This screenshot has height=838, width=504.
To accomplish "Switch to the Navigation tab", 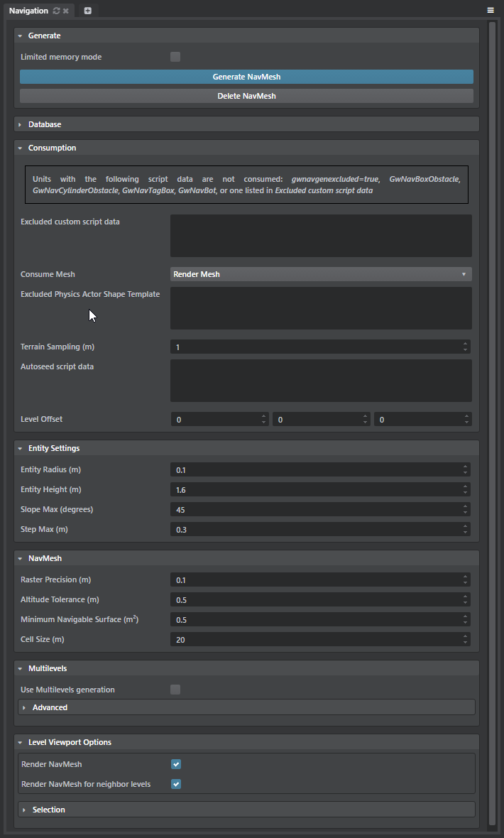I will click(28, 11).
